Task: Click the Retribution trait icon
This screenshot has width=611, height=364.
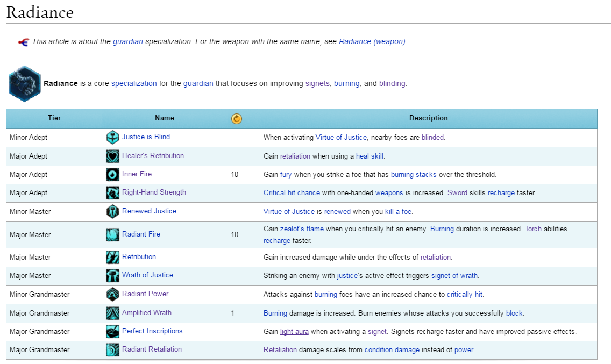Action: click(x=112, y=257)
